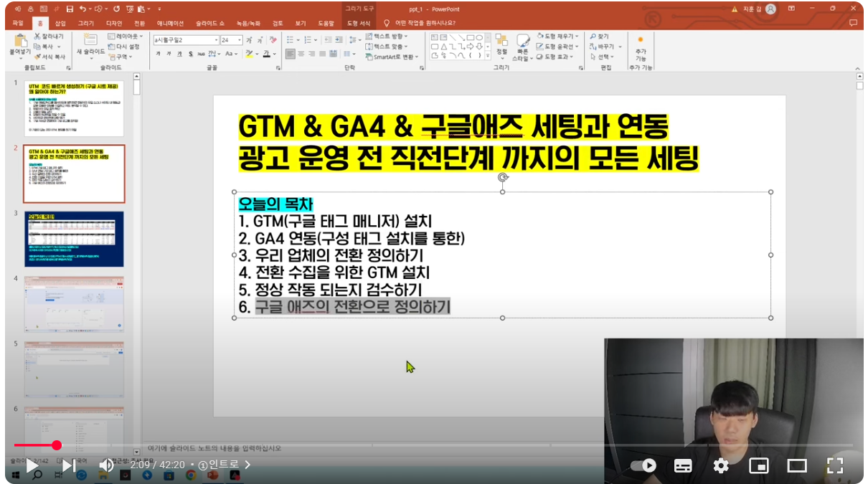
Task: Select slide 3 thumbnail
Action: (x=75, y=239)
